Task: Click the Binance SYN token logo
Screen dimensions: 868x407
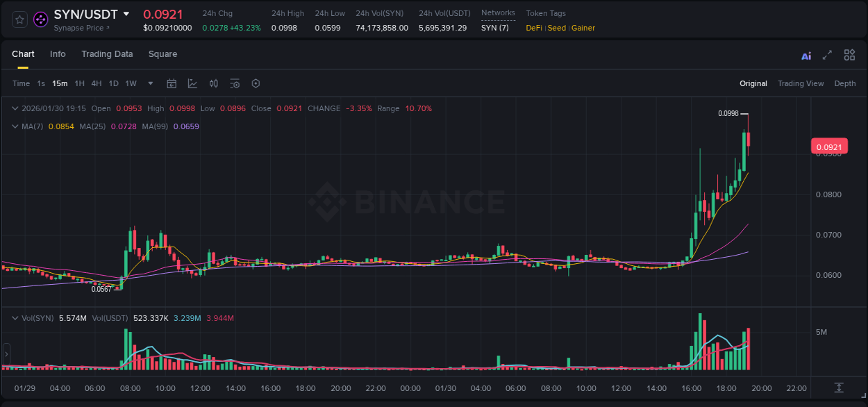Action: click(40, 18)
